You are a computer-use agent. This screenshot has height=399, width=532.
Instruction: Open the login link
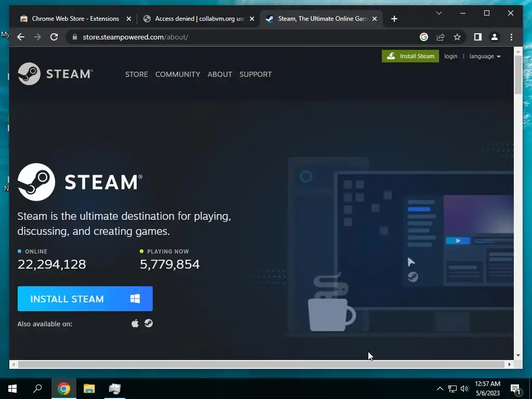[450, 56]
